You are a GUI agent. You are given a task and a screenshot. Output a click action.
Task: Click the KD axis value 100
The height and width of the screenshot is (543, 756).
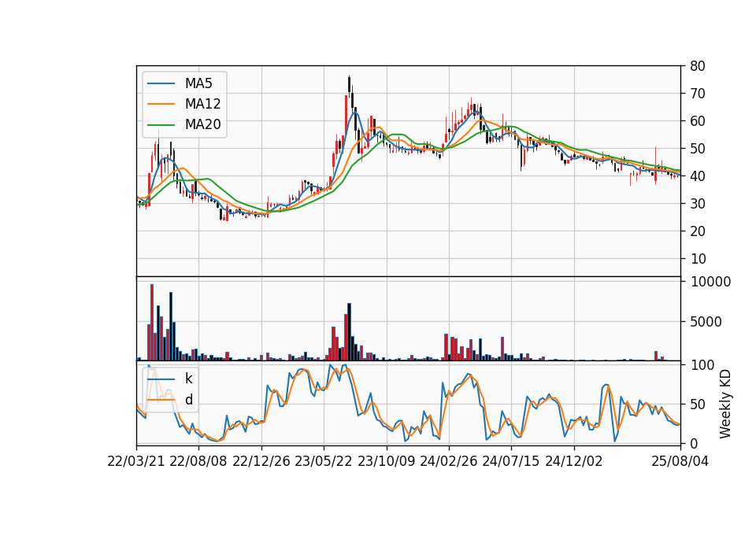pyautogui.click(x=702, y=365)
